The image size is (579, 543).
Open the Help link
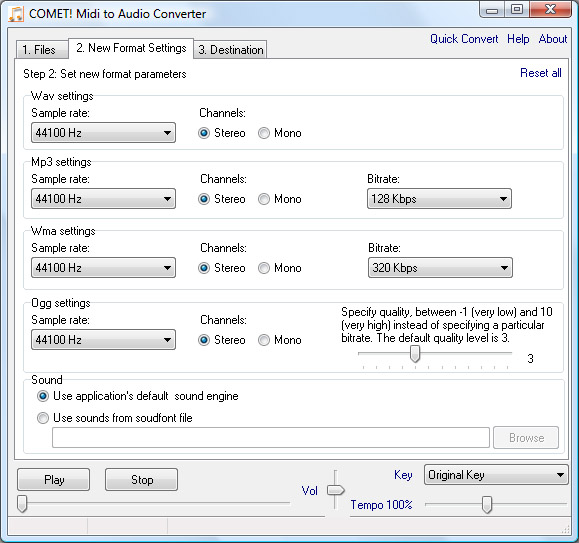point(518,39)
